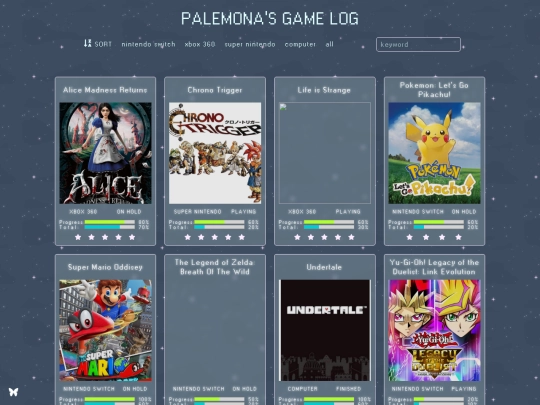This screenshot has width=540, height=405.
Task: Click the Life is Strange title
Action: 324,90
